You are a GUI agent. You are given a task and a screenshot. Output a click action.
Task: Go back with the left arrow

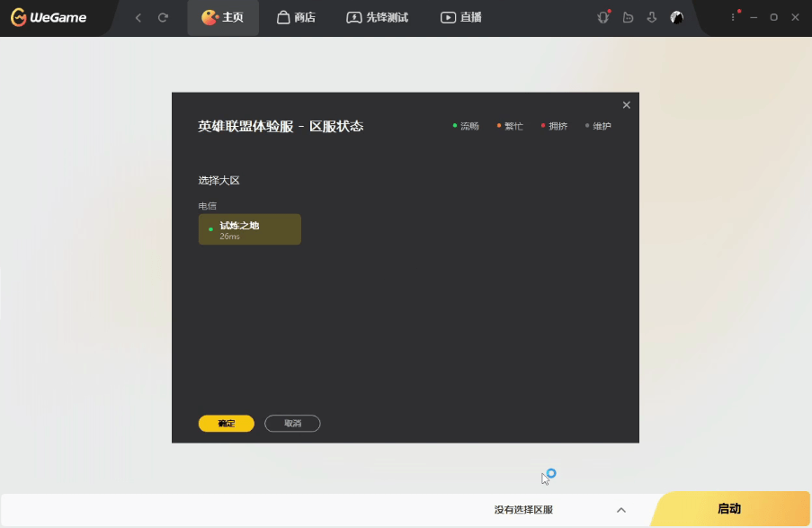coord(138,18)
